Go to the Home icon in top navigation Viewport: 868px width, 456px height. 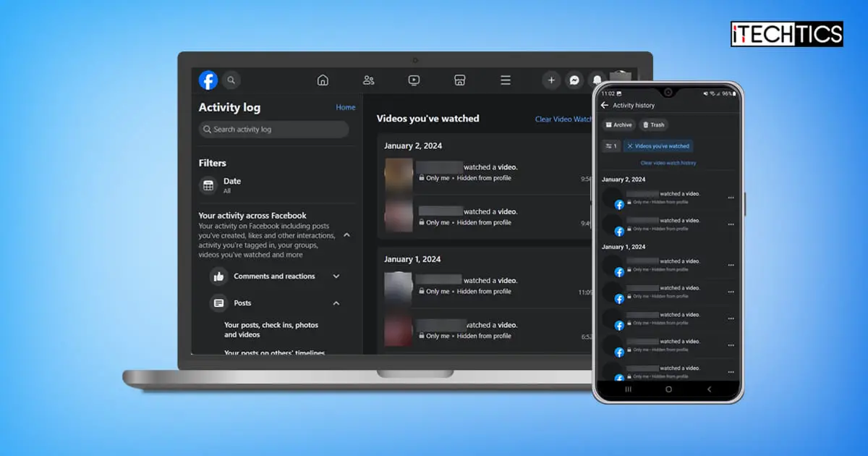pos(323,80)
